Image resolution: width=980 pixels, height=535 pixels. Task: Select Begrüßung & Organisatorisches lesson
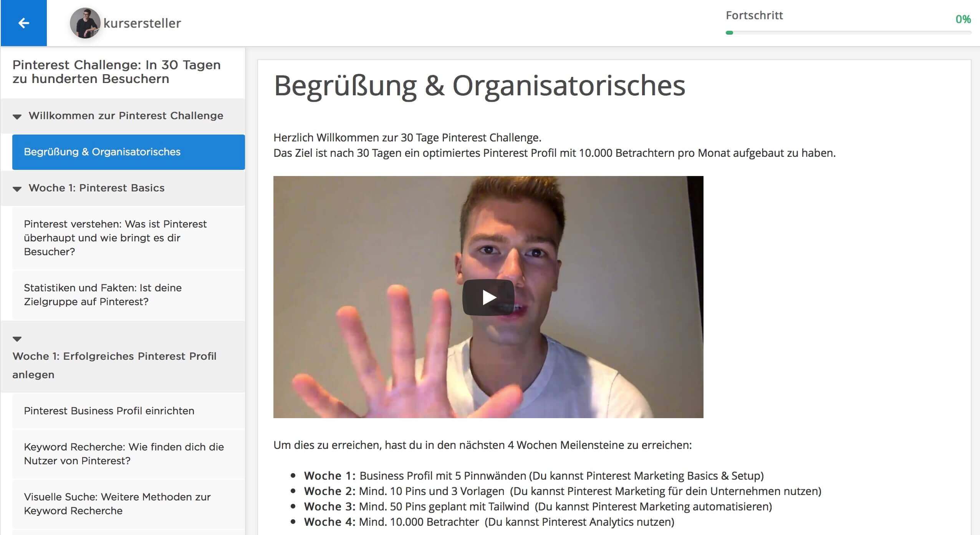pyautogui.click(x=129, y=152)
